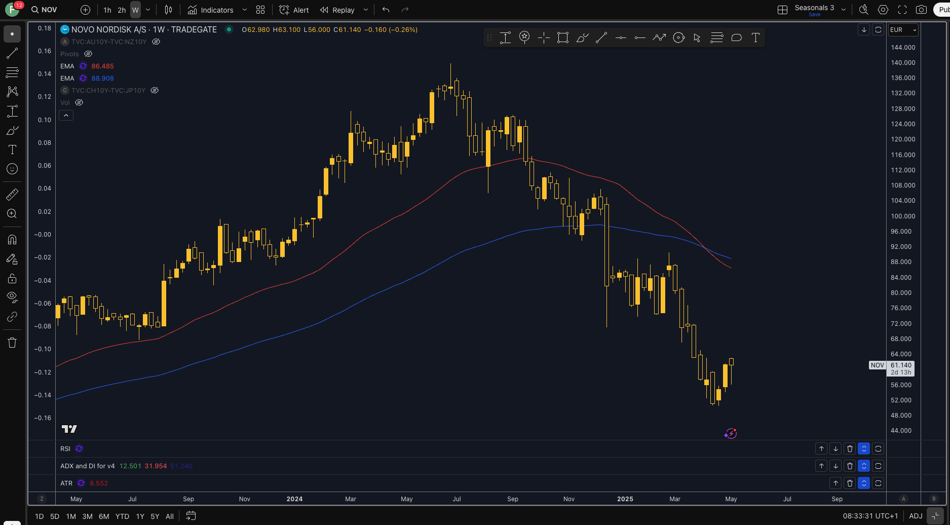Select the crosshair tool in favorites toolbar
Screen dimensions: 950x525
point(543,38)
